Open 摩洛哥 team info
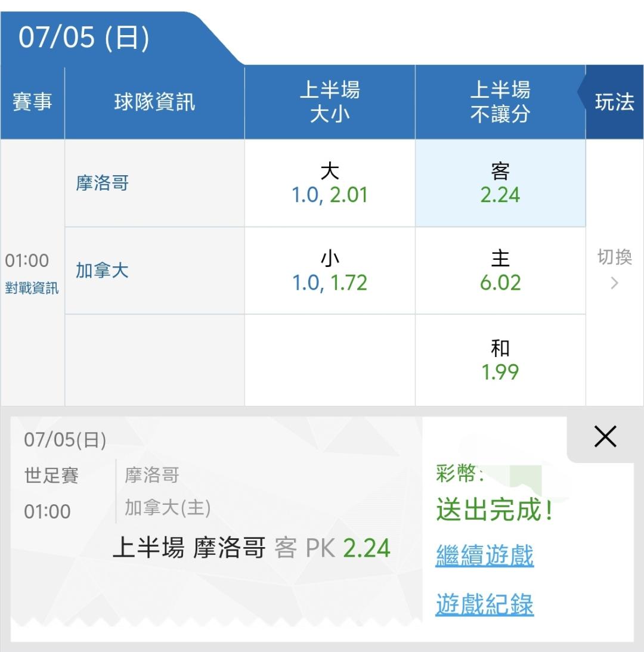 [103, 183]
